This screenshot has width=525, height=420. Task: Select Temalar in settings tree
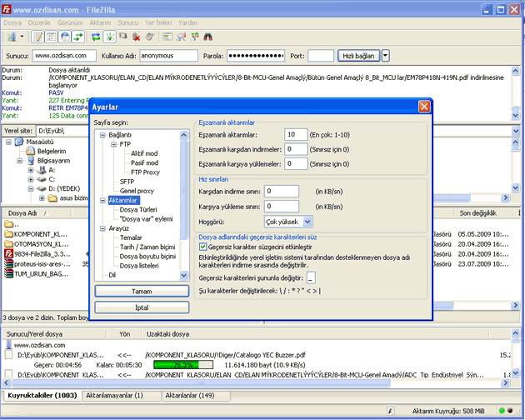coord(131,237)
